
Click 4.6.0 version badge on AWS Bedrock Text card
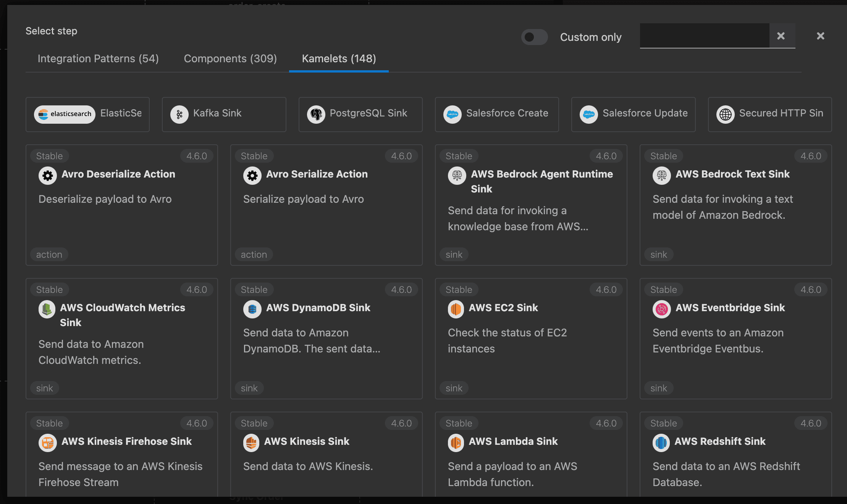(811, 156)
